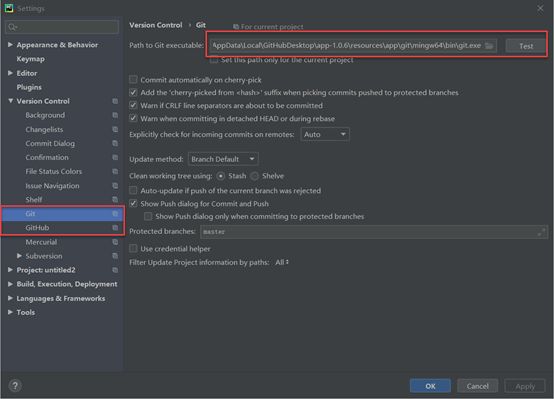Click project-level icon next to Mercurial
The image size is (554, 399).
click(115, 242)
